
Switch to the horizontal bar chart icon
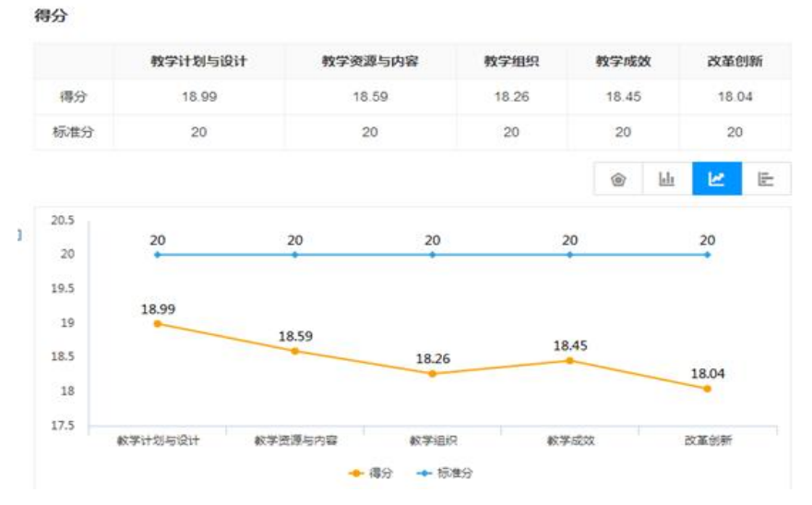(765, 179)
